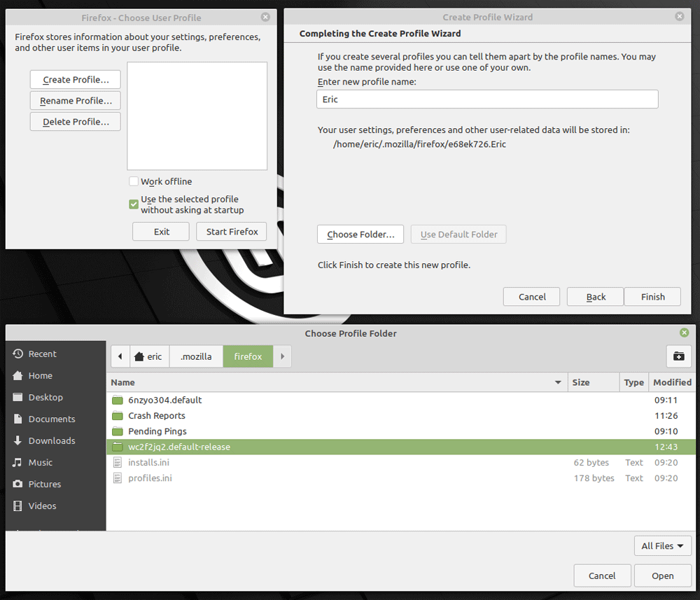The height and width of the screenshot is (600, 700).
Task: Click path bar left scroll arrow
Action: tap(120, 356)
